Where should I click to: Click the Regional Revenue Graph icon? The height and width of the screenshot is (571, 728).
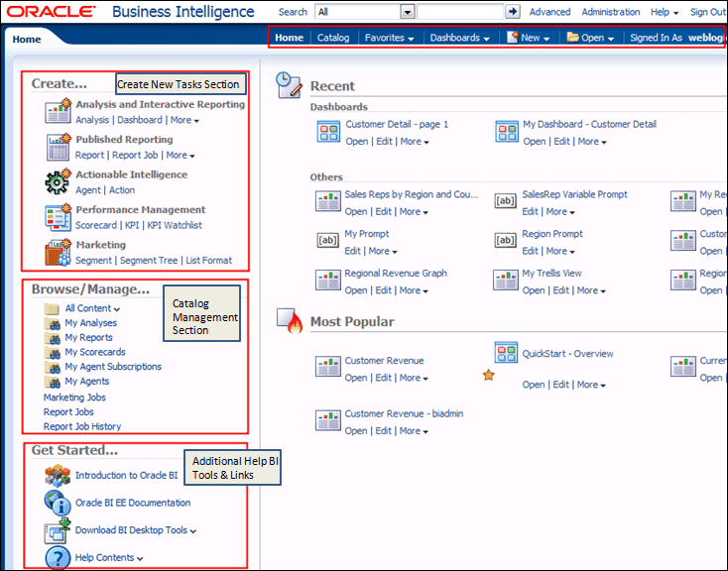(328, 281)
